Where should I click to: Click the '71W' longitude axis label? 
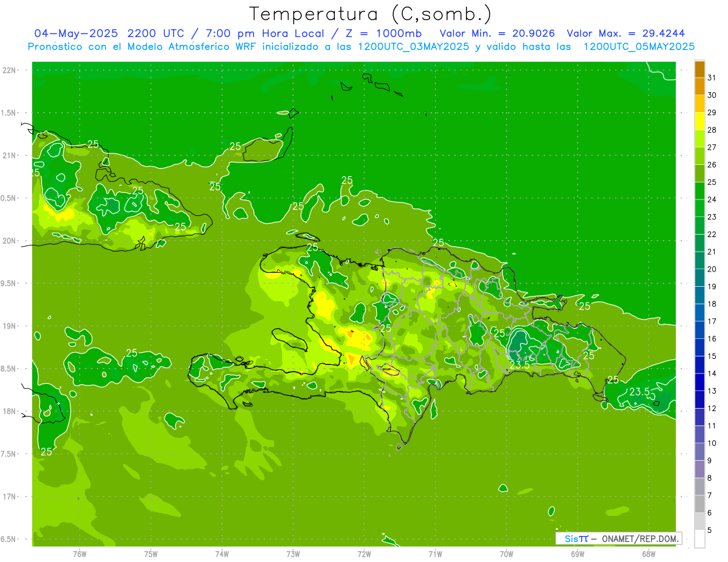435,554
